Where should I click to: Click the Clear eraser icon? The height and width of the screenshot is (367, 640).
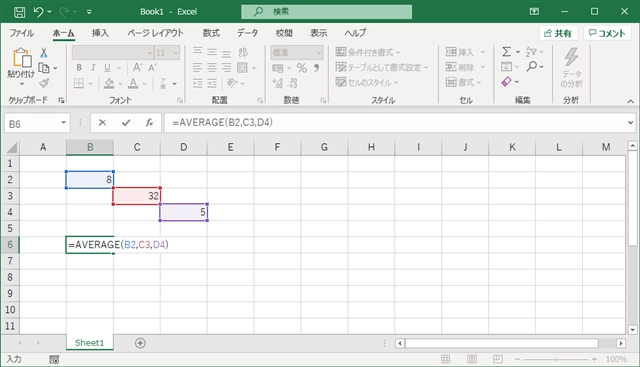[x=506, y=82]
